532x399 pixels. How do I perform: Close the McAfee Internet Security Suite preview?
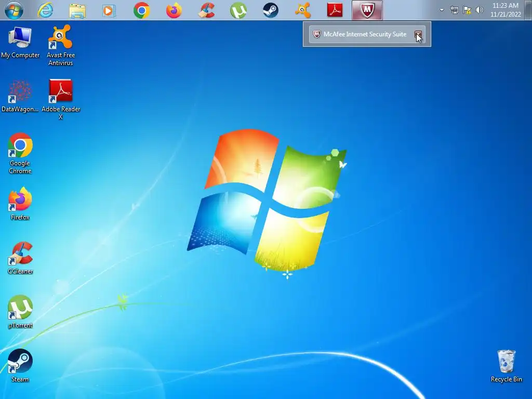click(418, 34)
